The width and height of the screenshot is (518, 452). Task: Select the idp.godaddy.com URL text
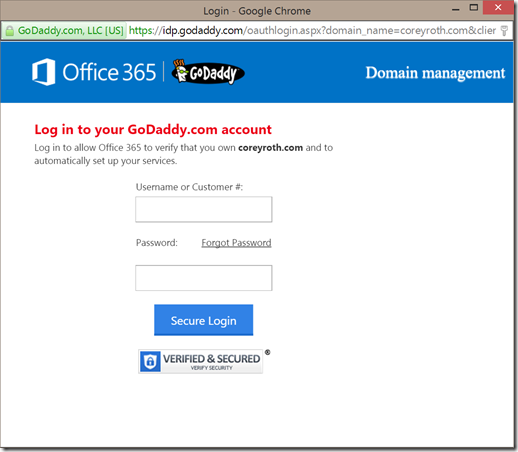[202, 31]
